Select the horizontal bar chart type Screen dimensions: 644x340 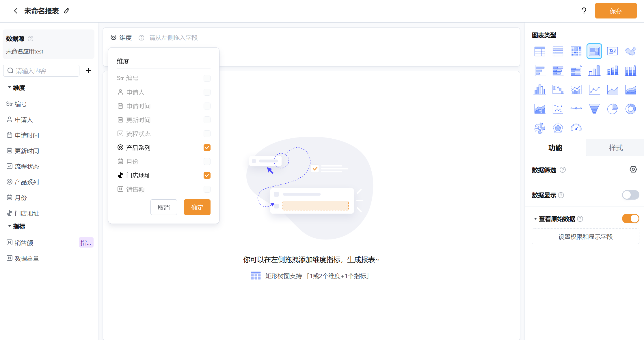pos(539,70)
